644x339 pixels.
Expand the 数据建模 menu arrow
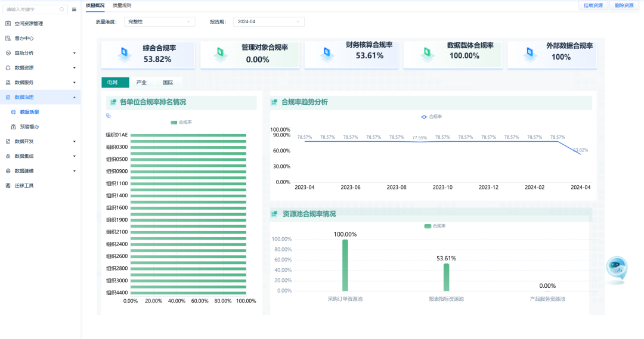[x=75, y=171]
